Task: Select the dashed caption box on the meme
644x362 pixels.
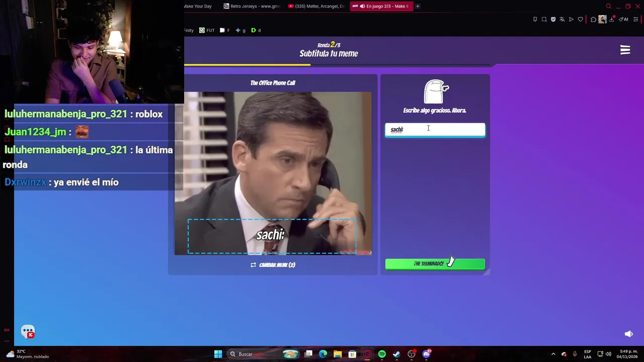Action: 272,236
